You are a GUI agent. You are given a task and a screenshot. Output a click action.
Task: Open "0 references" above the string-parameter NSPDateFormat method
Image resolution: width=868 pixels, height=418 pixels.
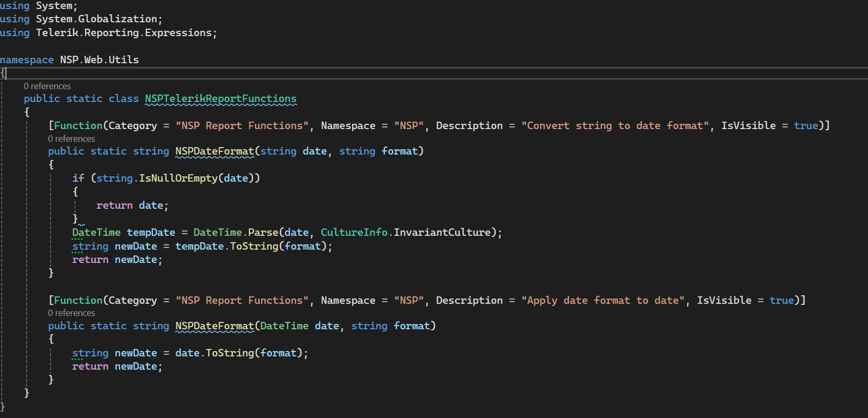pos(72,139)
